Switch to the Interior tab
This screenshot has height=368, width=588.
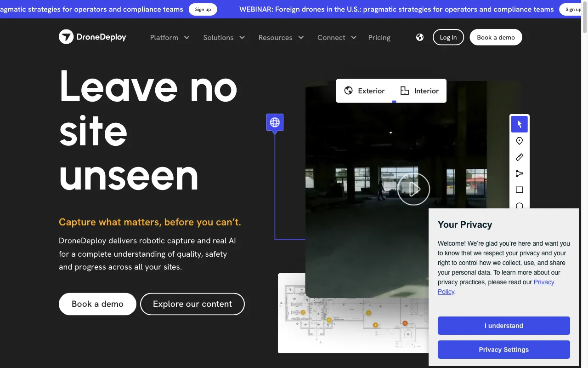point(420,91)
